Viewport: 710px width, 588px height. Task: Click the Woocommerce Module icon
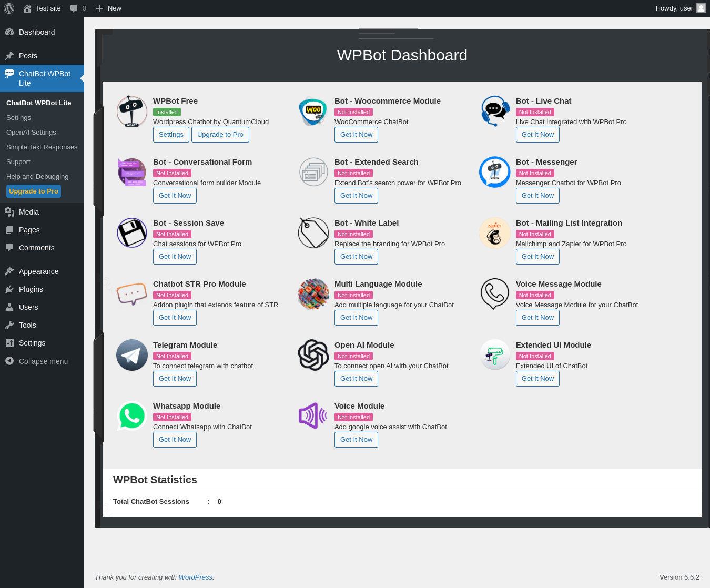[x=313, y=111]
